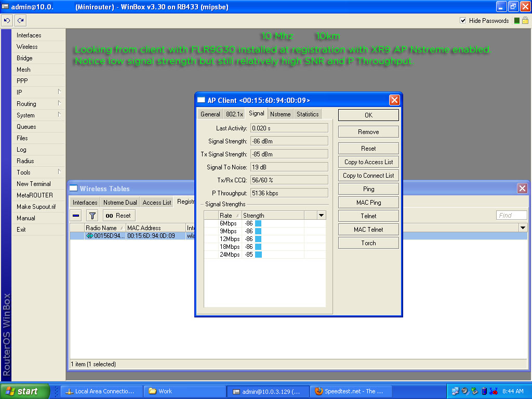
Task: Click the P Throughput field showing 5136 kbps
Action: [289, 193]
